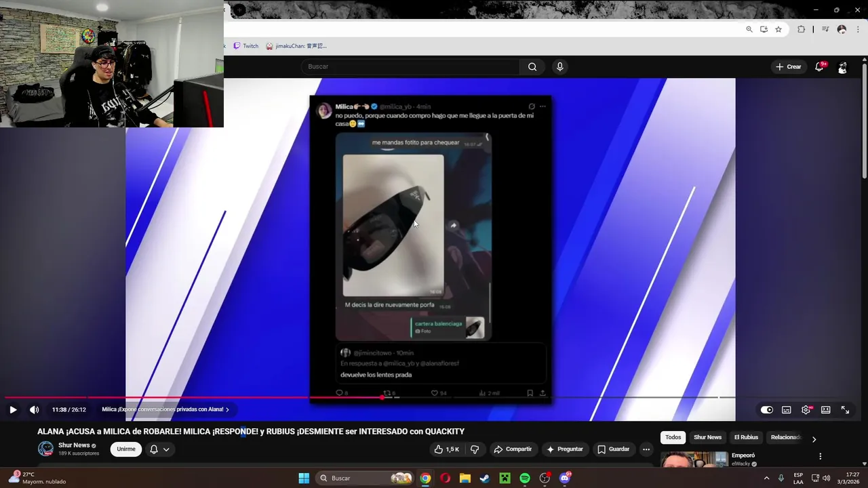This screenshot has width=868, height=488.
Task: Bookmark this page with the star icon
Action: [778, 29]
